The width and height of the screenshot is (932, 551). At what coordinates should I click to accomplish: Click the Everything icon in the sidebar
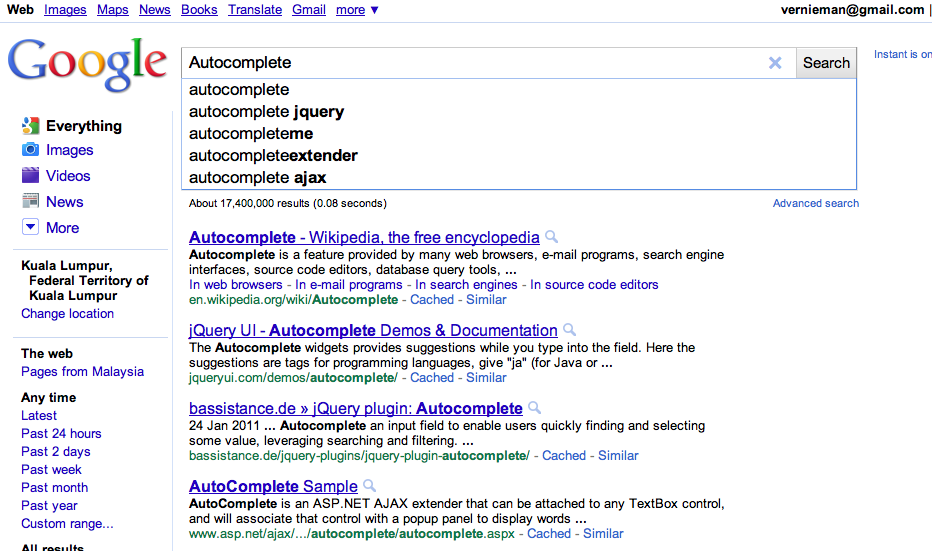pos(30,125)
